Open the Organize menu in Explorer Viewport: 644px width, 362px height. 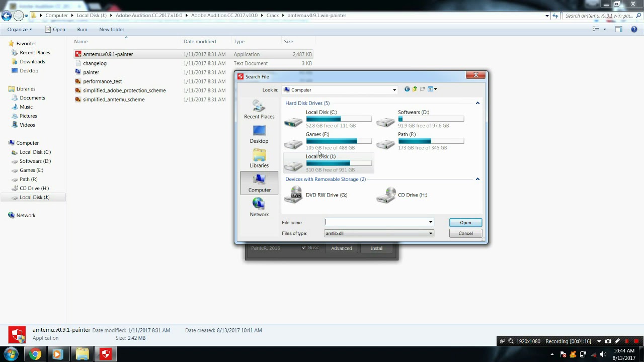pyautogui.click(x=20, y=29)
